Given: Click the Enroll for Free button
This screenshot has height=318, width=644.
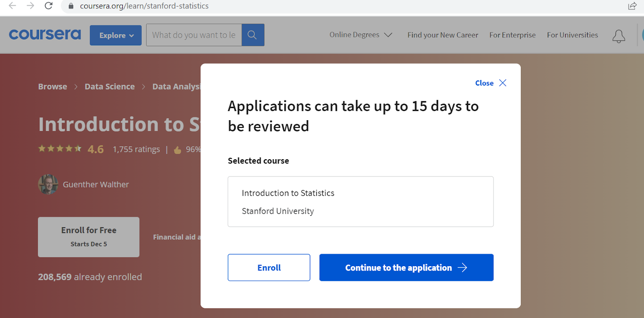Looking at the screenshot, I should click(x=89, y=237).
